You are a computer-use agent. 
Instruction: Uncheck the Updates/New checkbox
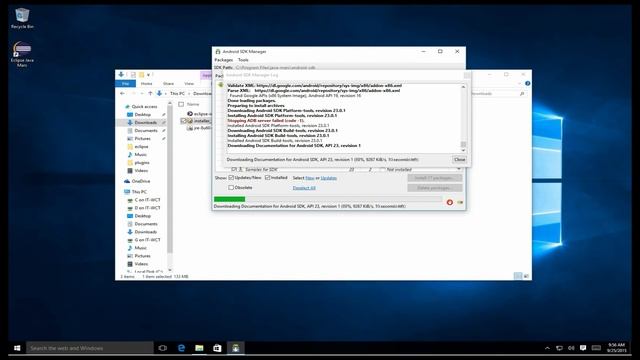pyautogui.click(x=231, y=178)
